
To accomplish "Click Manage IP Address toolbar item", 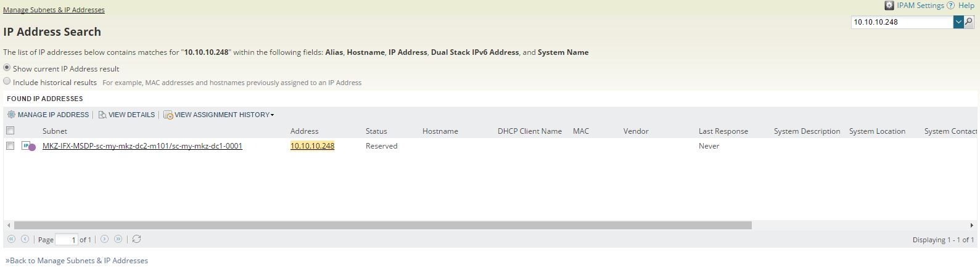I will click(48, 115).
